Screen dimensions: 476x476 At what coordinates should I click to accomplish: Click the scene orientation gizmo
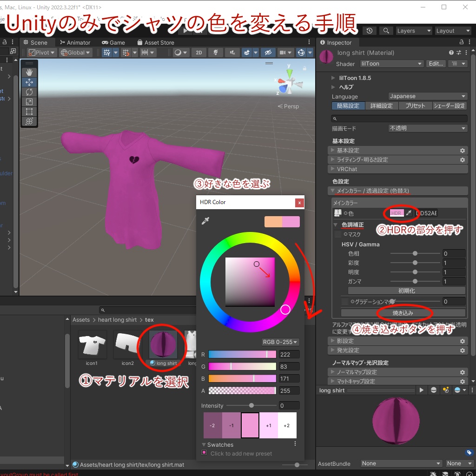point(289,81)
